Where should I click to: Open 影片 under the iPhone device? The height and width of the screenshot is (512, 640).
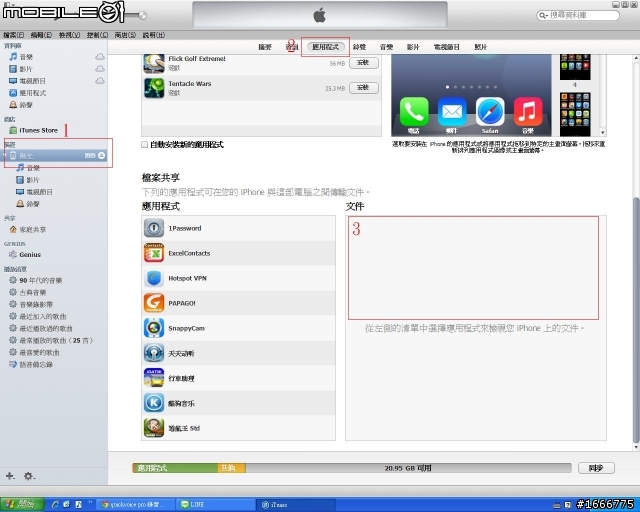point(33,180)
